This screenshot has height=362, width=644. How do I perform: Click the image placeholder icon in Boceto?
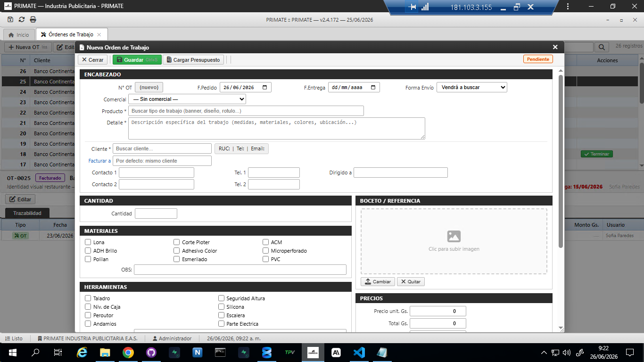(454, 236)
